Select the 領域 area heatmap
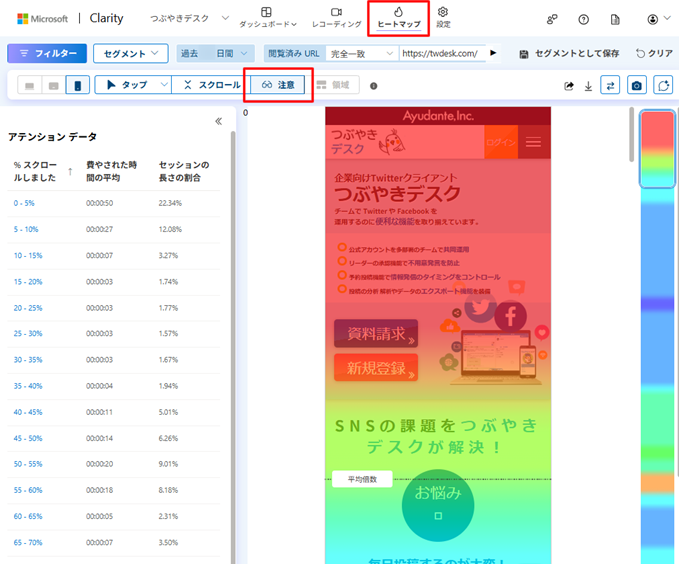This screenshot has height=564, width=679. click(332, 84)
